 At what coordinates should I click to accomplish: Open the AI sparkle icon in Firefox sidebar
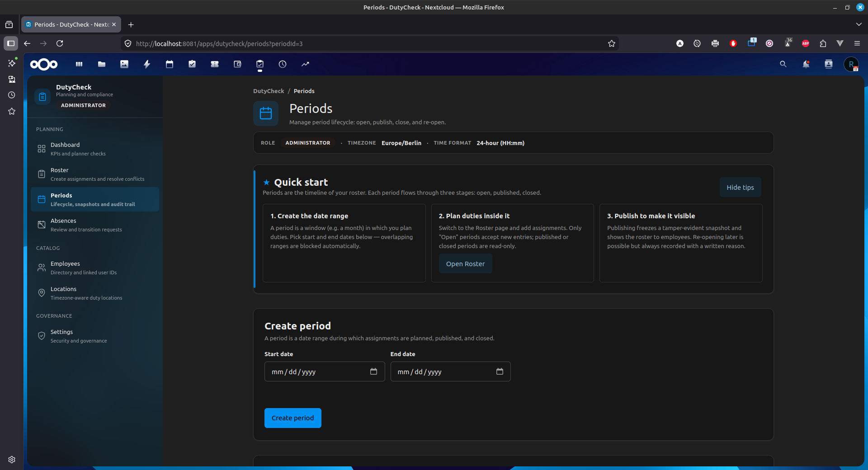tap(12, 63)
